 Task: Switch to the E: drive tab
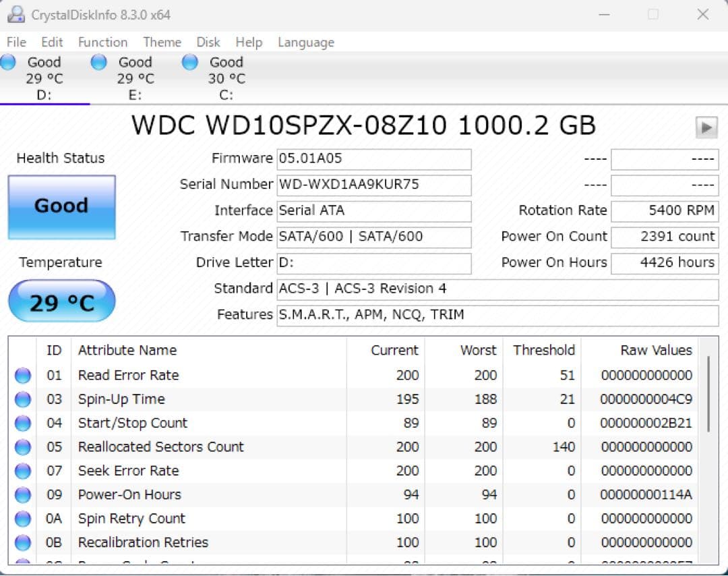pos(135,78)
